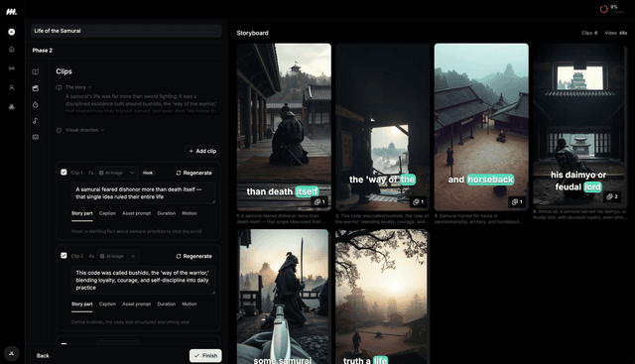Open the person profile icon in left rail
635x364 pixels.
tap(11, 87)
